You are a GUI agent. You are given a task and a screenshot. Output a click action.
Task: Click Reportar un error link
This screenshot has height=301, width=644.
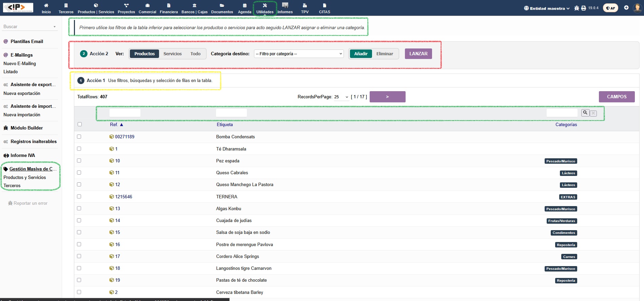point(28,203)
